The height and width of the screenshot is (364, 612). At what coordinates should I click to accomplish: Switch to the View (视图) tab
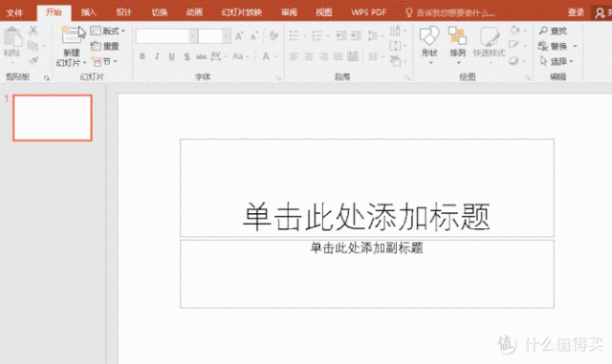pos(324,12)
